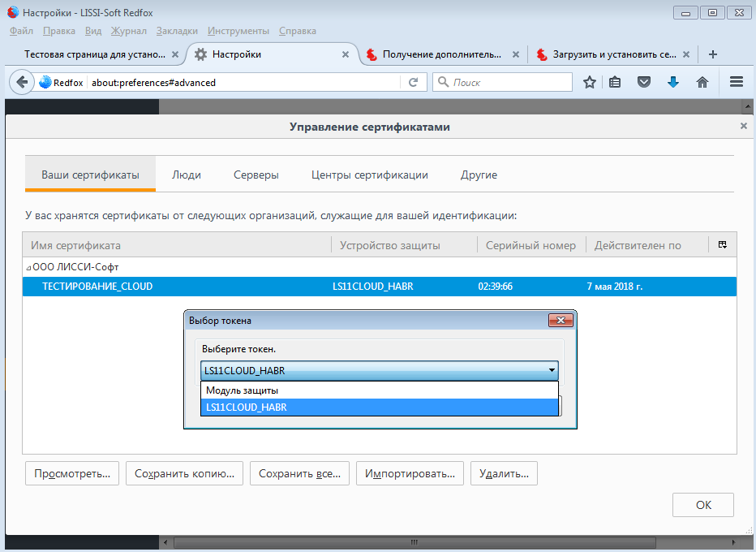This screenshot has width=756, height=552.
Task: Confirm with the OK button
Action: (x=703, y=505)
